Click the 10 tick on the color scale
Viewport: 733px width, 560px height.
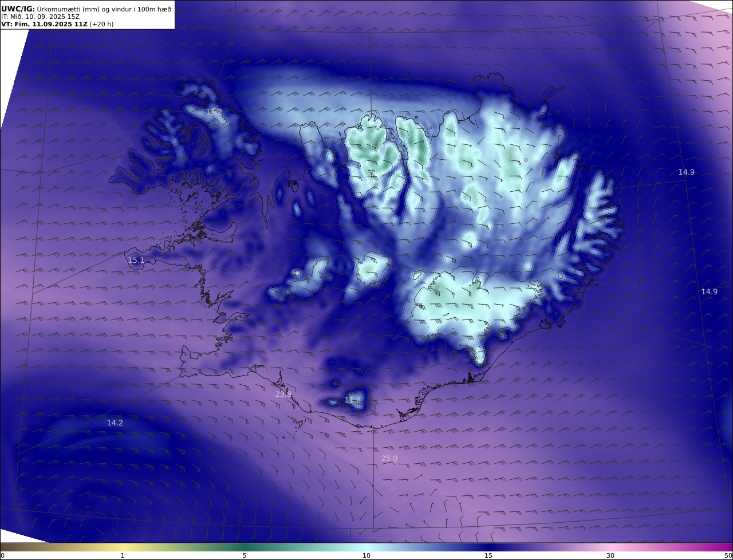pyautogui.click(x=366, y=555)
